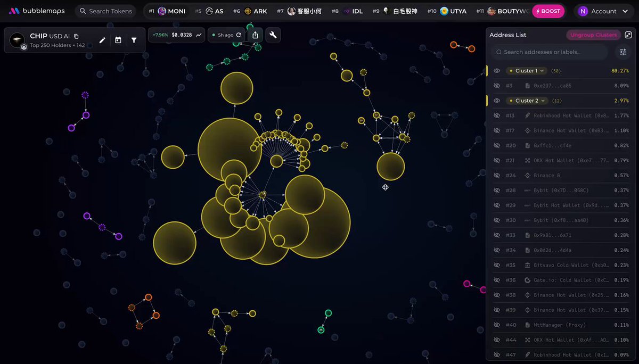Click row text Robinhood Hot Wallet #47

(x=571, y=354)
